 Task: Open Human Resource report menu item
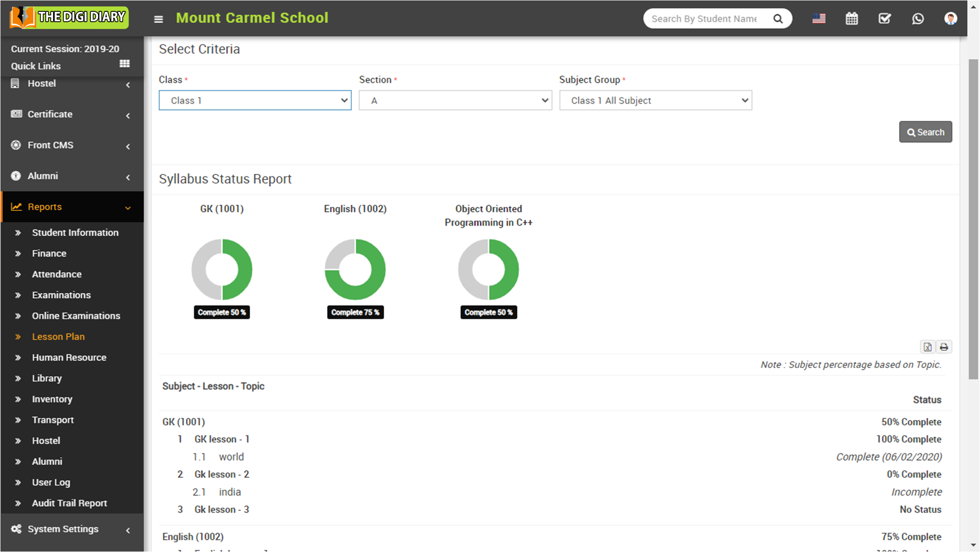[x=69, y=357]
